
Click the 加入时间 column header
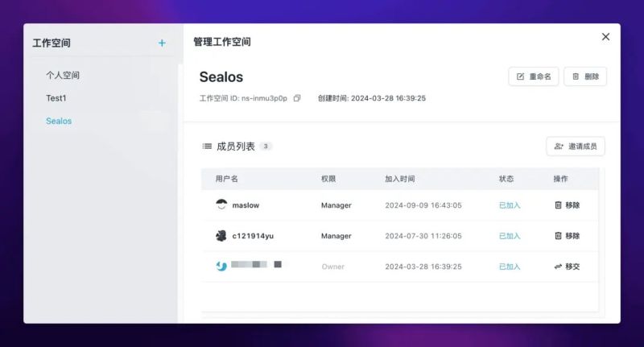(399, 179)
